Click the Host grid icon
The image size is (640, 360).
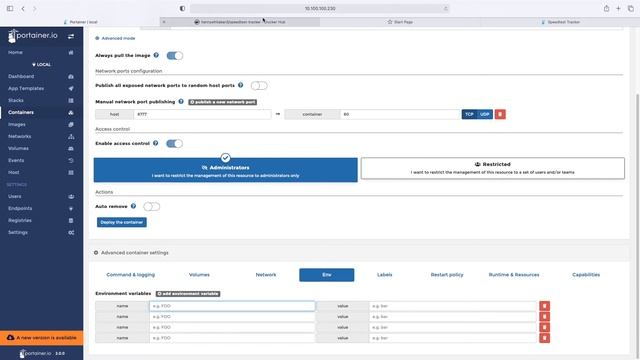(x=71, y=173)
